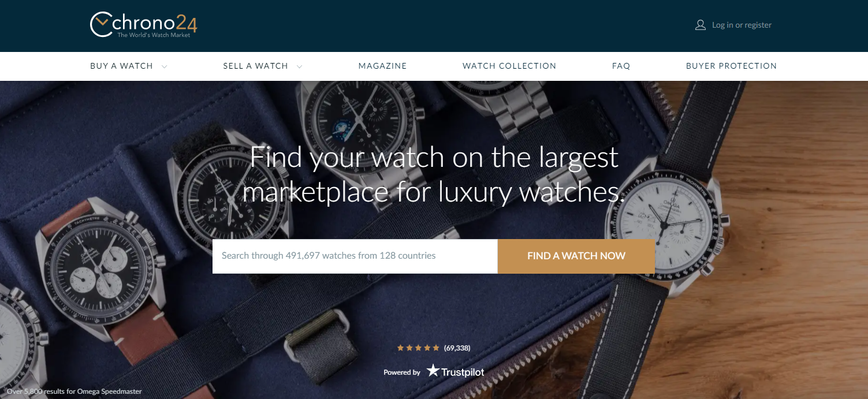Click Powered by Trustpilot text
The image size is (868, 399).
pyautogui.click(x=434, y=371)
